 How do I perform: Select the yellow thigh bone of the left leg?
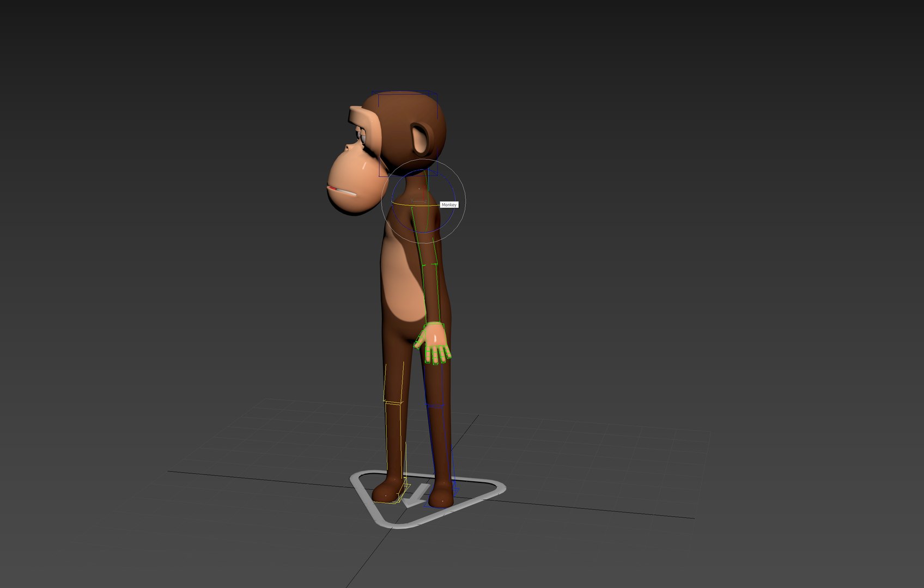click(x=394, y=381)
